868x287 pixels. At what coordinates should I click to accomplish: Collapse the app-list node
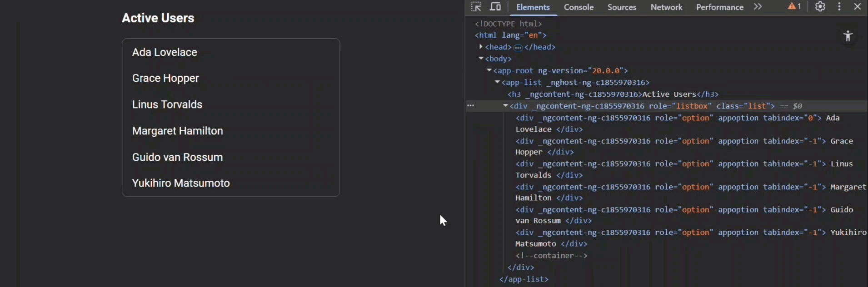[497, 82]
